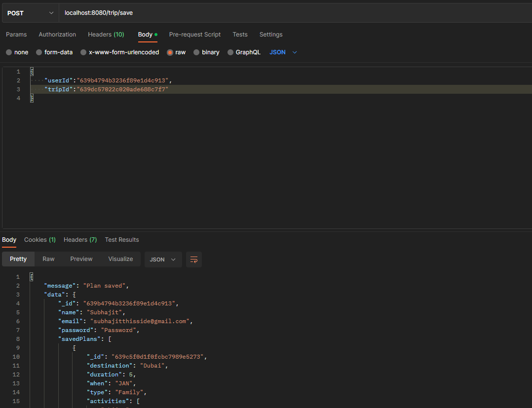Open the request Settings tab
532x408 pixels.
tap(271, 35)
